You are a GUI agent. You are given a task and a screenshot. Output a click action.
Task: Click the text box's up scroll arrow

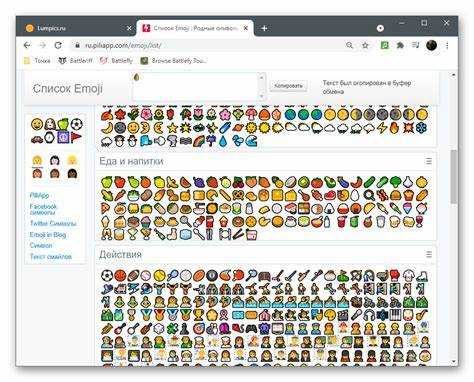coord(262,77)
